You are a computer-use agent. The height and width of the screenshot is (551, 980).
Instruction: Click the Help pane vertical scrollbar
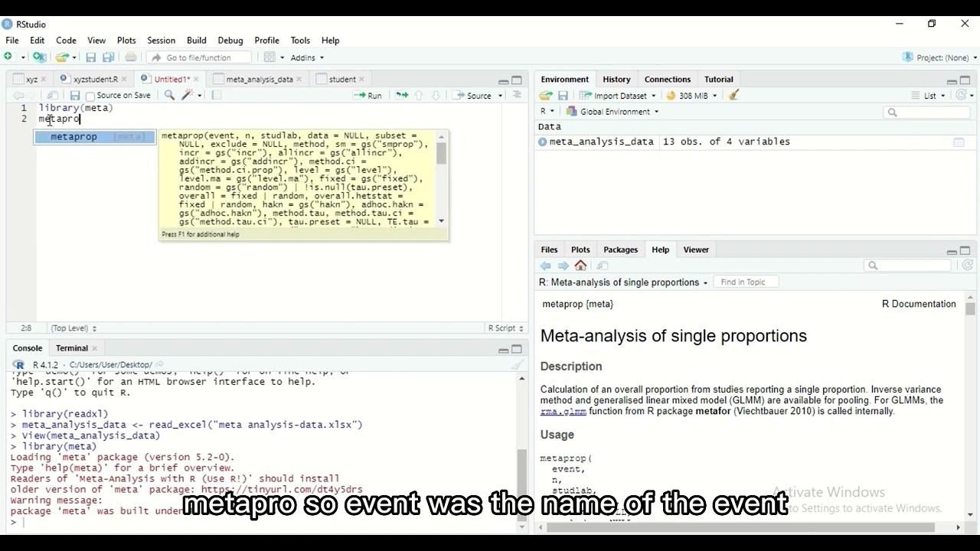970,309
